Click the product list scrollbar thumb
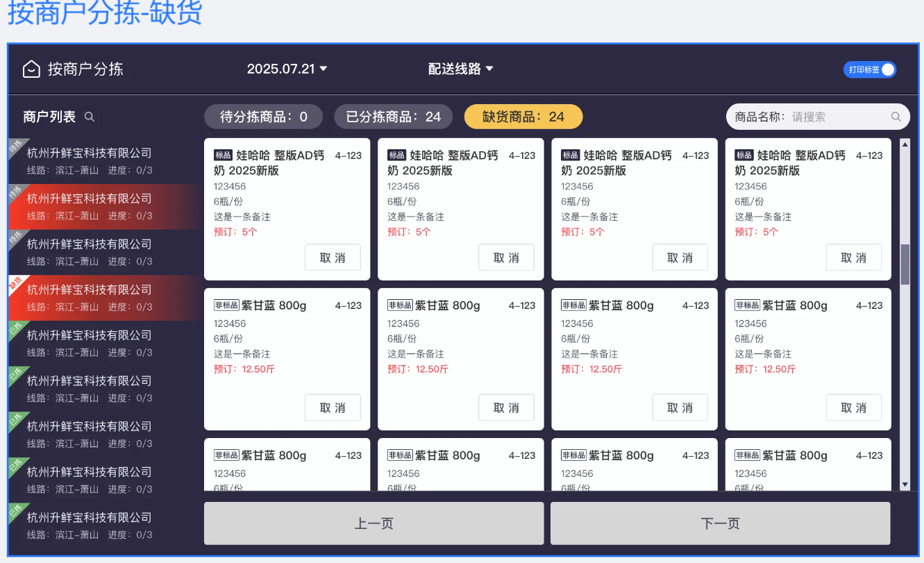This screenshot has height=563, width=924. coord(905,264)
